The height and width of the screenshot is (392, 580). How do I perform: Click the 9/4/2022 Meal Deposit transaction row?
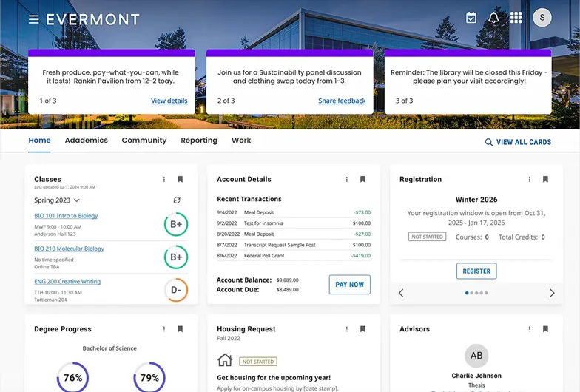click(x=294, y=212)
